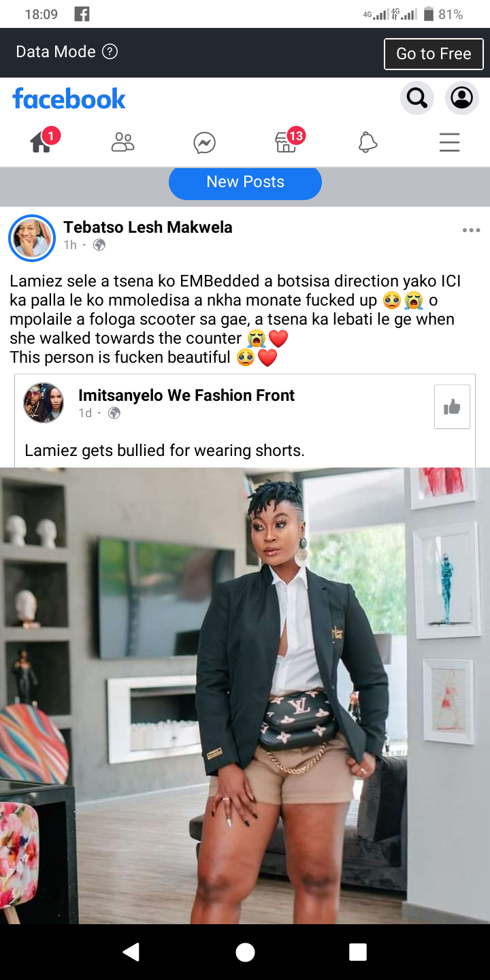Open the Messenger icon
This screenshot has height=980, width=490.
pyautogui.click(x=204, y=142)
